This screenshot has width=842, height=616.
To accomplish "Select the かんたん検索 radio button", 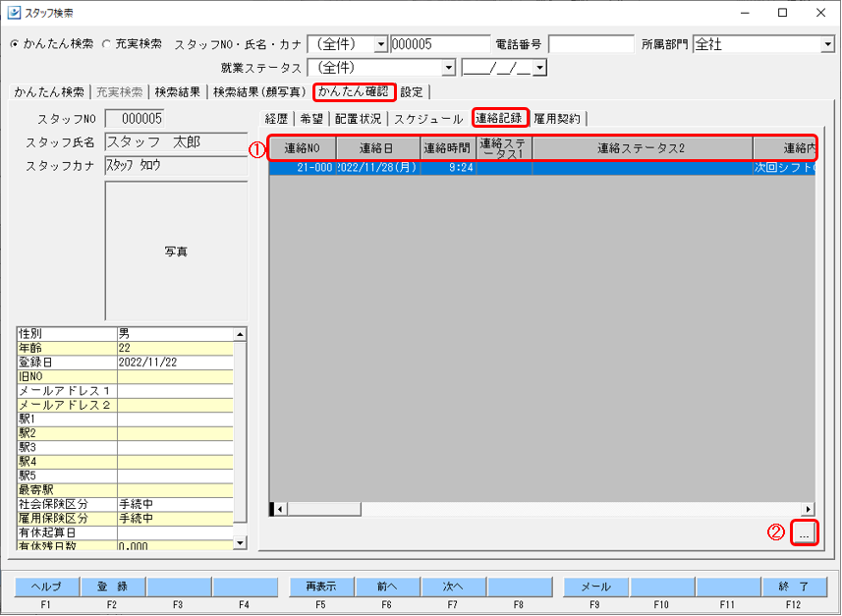I will point(15,44).
